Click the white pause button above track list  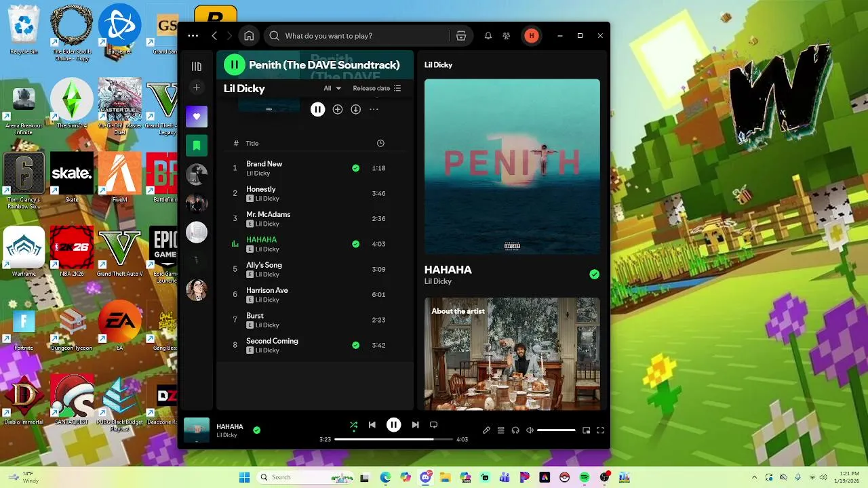tap(317, 109)
